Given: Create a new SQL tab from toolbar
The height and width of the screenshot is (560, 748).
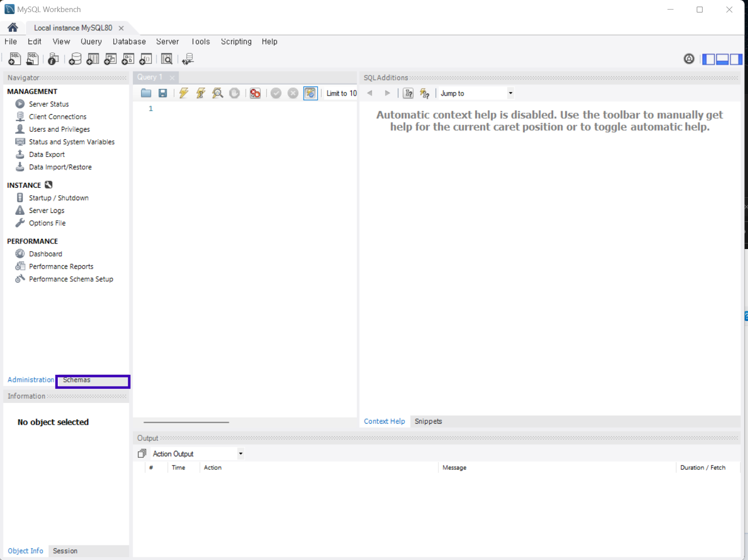Looking at the screenshot, I should pyautogui.click(x=15, y=59).
